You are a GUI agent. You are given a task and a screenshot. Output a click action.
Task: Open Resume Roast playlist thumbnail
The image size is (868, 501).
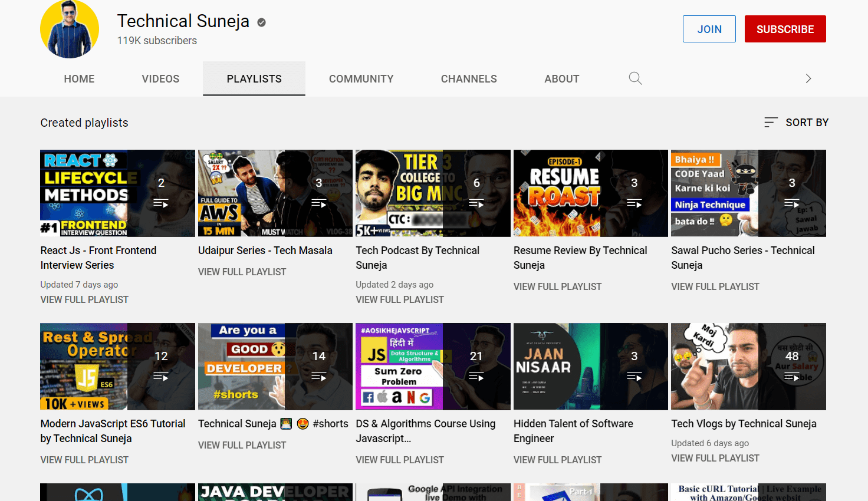click(x=591, y=193)
